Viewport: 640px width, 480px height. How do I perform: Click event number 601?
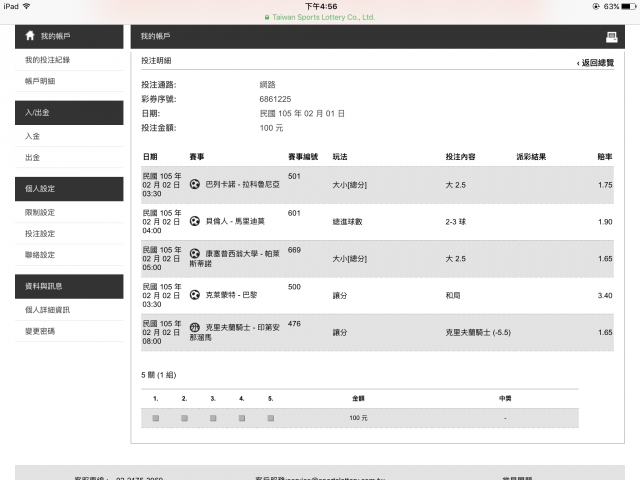294,213
